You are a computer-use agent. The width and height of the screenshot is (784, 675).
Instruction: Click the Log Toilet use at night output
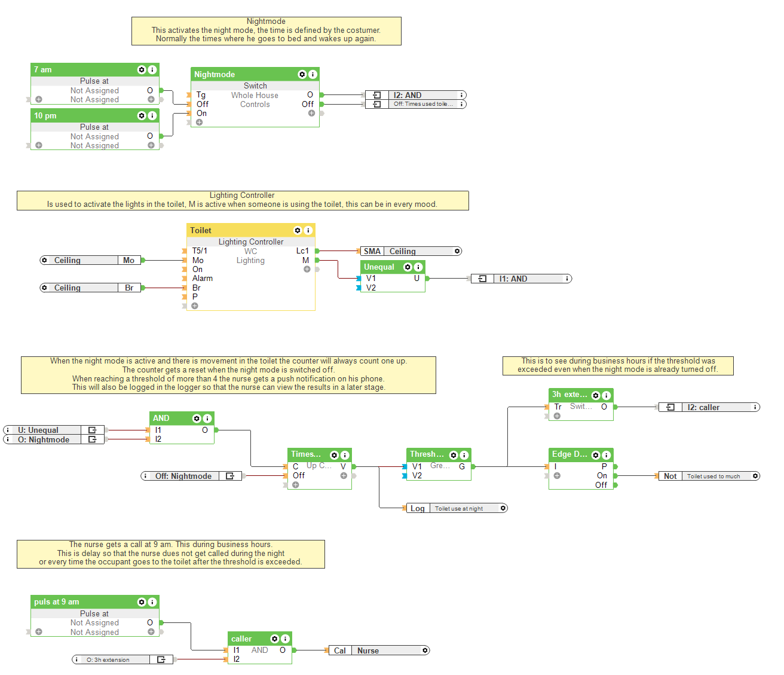click(x=457, y=508)
